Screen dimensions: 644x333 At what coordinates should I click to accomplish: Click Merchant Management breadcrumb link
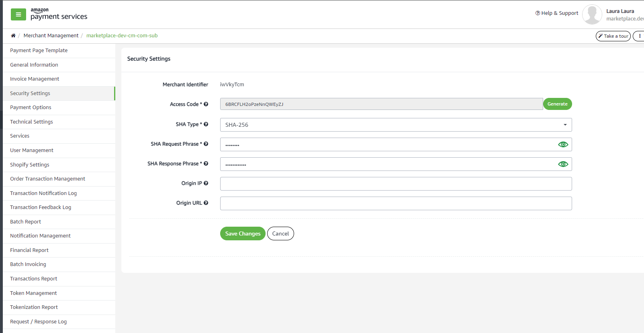pyautogui.click(x=51, y=36)
